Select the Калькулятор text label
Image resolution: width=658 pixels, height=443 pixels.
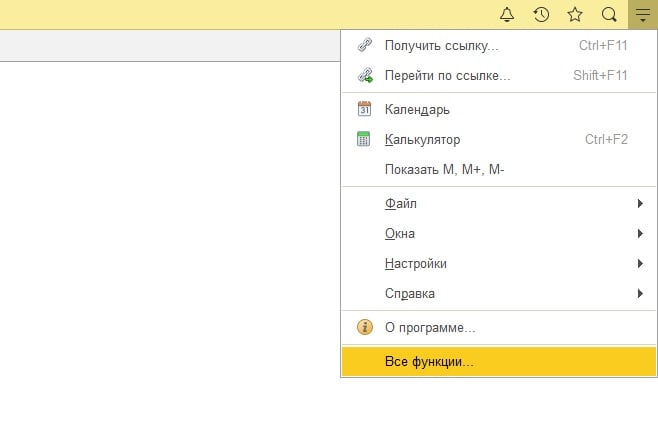point(422,139)
